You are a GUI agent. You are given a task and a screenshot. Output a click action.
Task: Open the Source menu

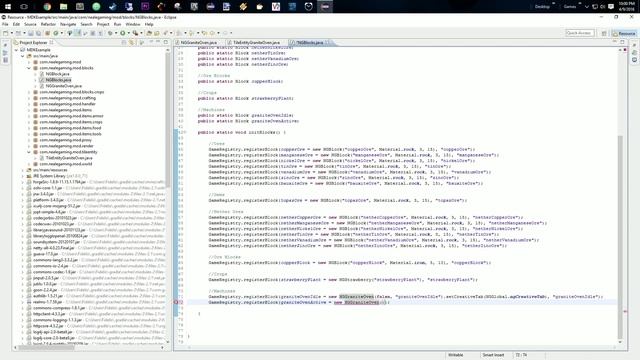click(30, 24)
